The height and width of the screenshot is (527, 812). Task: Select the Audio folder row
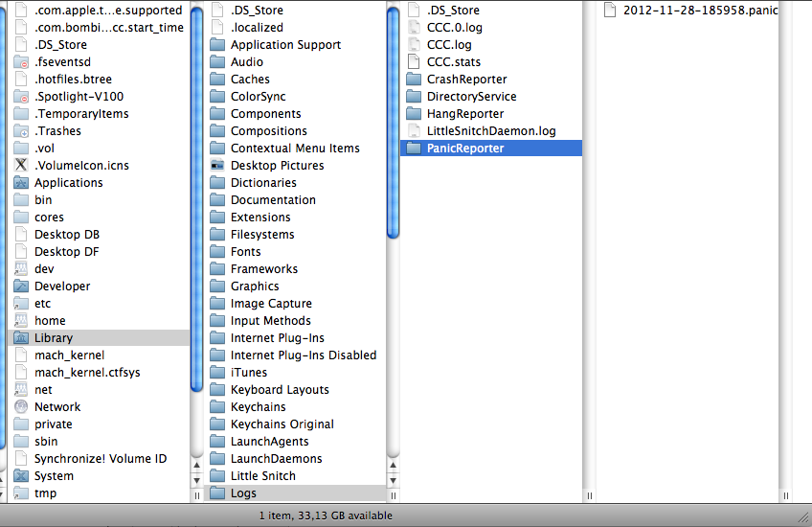pos(295,61)
